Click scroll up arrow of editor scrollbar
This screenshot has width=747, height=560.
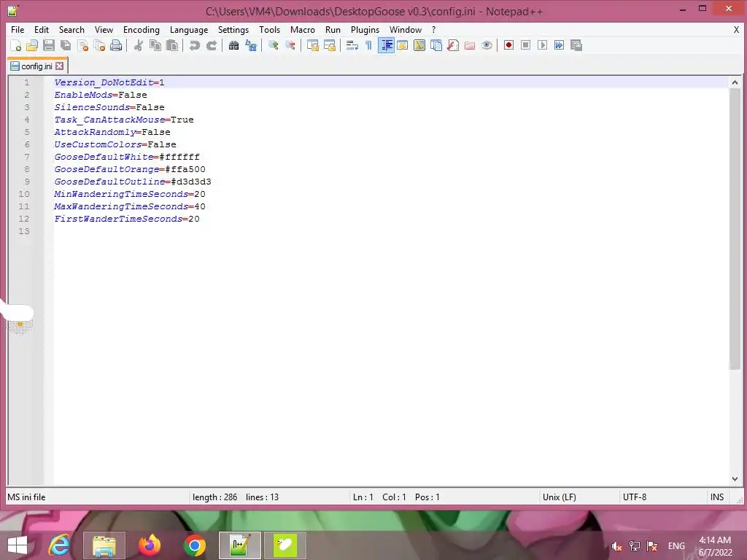tap(735, 82)
